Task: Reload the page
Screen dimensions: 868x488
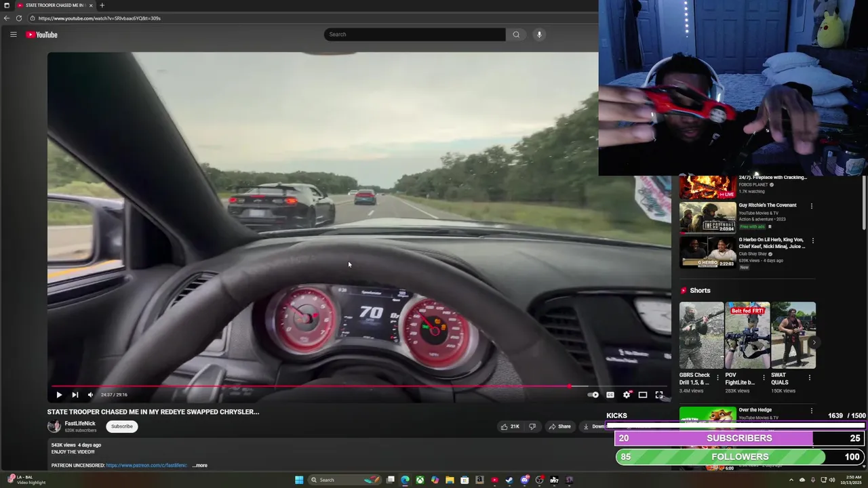Action: (x=19, y=18)
